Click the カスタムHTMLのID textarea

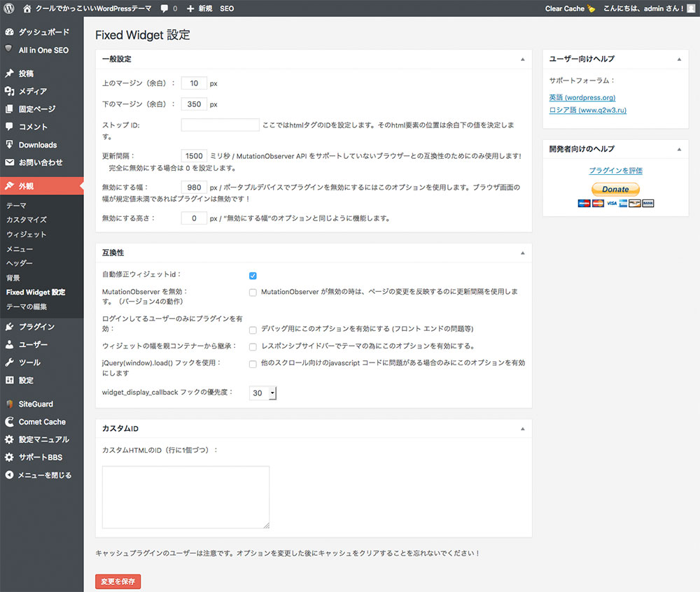[185, 498]
